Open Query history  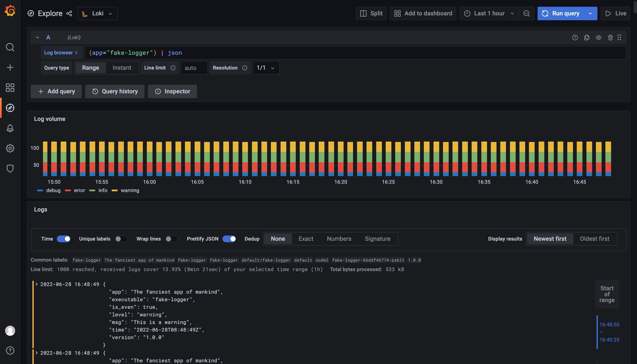coord(115,91)
